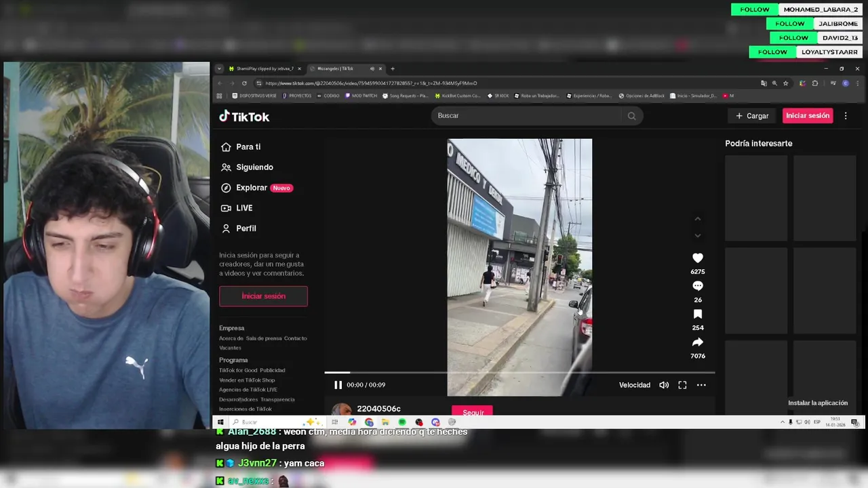The width and height of the screenshot is (868, 488).
Task: Open the PROYECTOS bookmark
Action: point(297,96)
